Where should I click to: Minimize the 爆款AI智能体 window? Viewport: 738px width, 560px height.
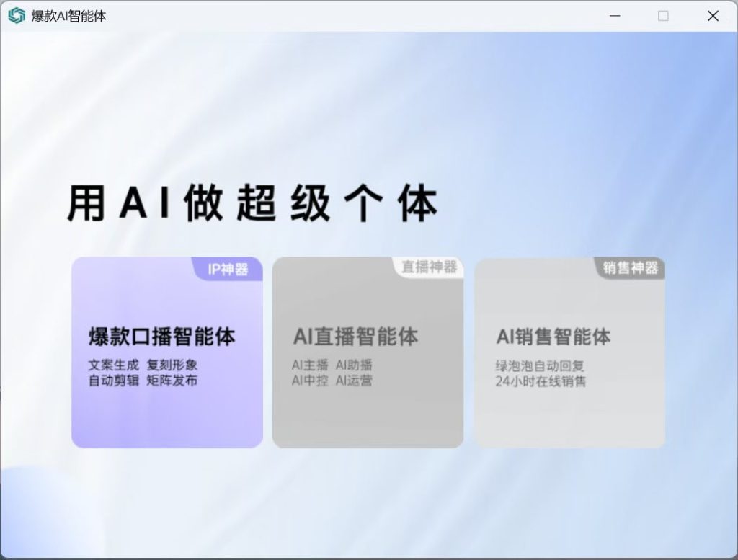(615, 16)
